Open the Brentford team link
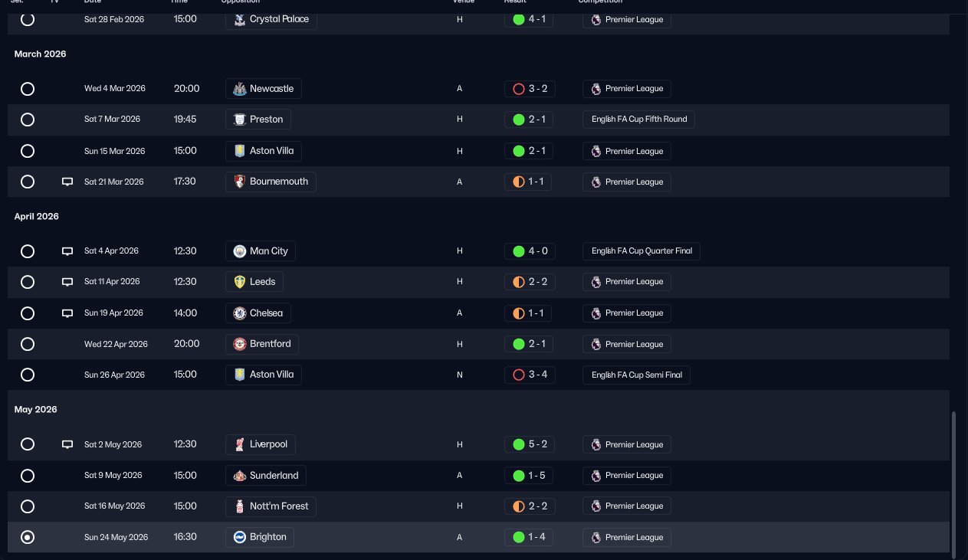This screenshot has width=968, height=560. click(262, 344)
